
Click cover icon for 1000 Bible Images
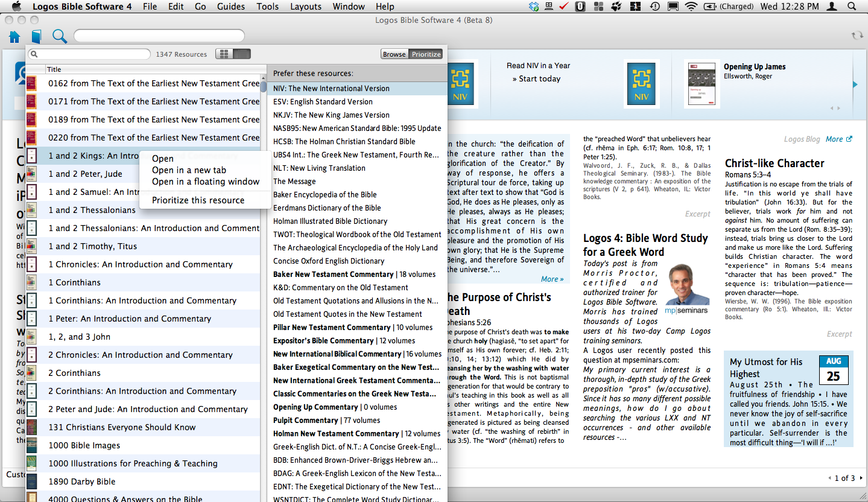pyautogui.click(x=31, y=445)
